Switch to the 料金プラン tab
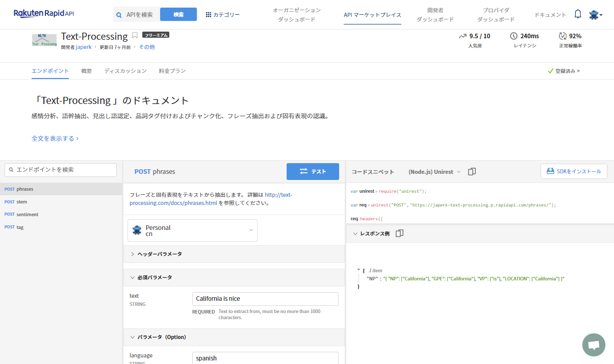614x364 pixels. 172,71
